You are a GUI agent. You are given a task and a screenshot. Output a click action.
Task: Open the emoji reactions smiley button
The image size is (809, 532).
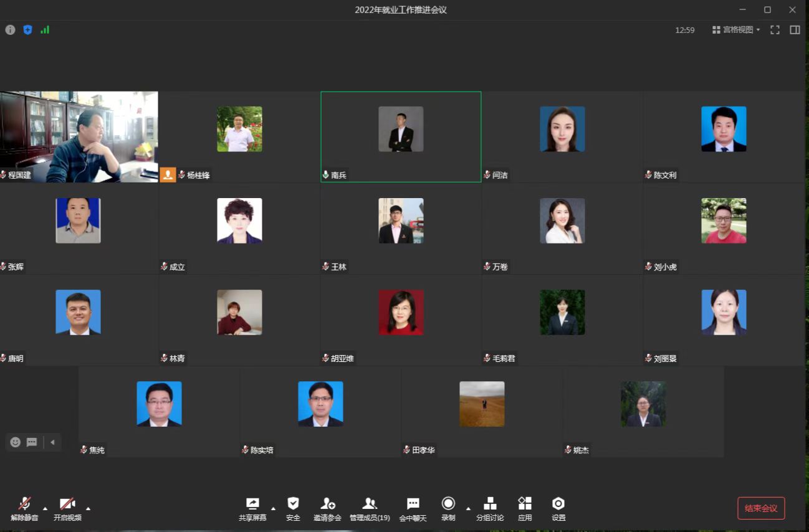tap(16, 442)
